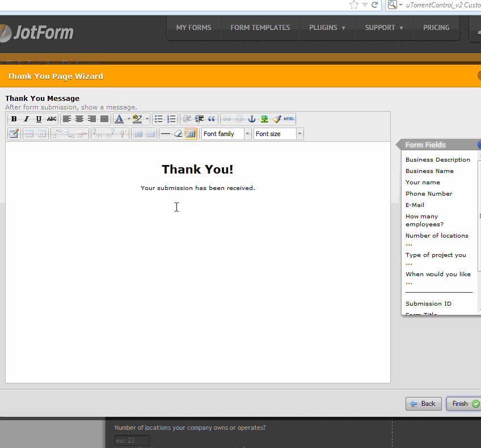Viewport: 481px width, 448px height.
Task: Insert the Business Name form field
Action: point(429,171)
